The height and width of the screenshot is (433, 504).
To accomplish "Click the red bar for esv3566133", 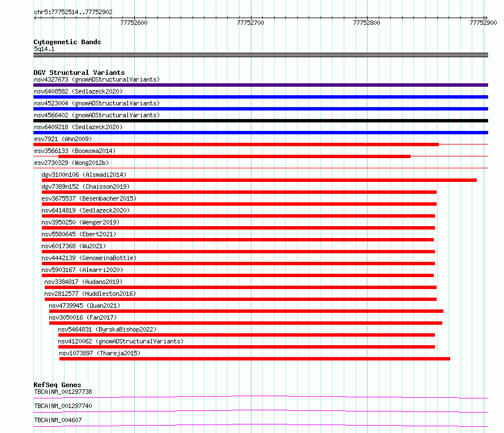I will 234,156.
